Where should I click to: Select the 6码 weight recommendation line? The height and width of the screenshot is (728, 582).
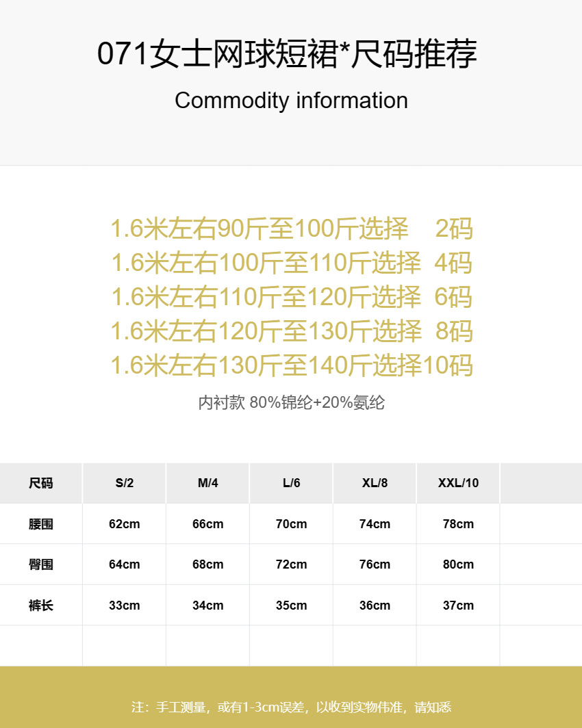point(292,297)
